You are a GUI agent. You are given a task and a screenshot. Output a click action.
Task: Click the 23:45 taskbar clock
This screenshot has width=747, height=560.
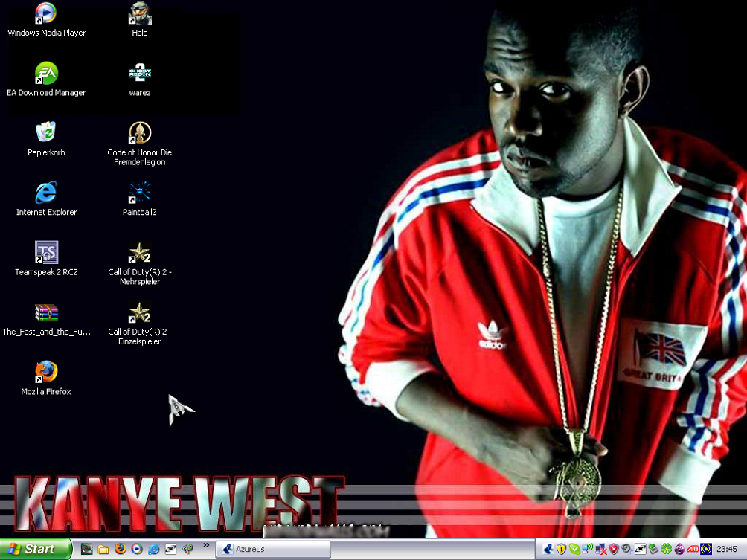click(x=726, y=549)
